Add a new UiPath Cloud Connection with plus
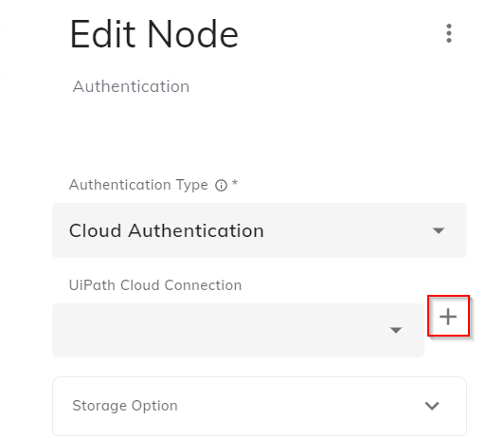This screenshot has height=438, width=504. (x=448, y=317)
